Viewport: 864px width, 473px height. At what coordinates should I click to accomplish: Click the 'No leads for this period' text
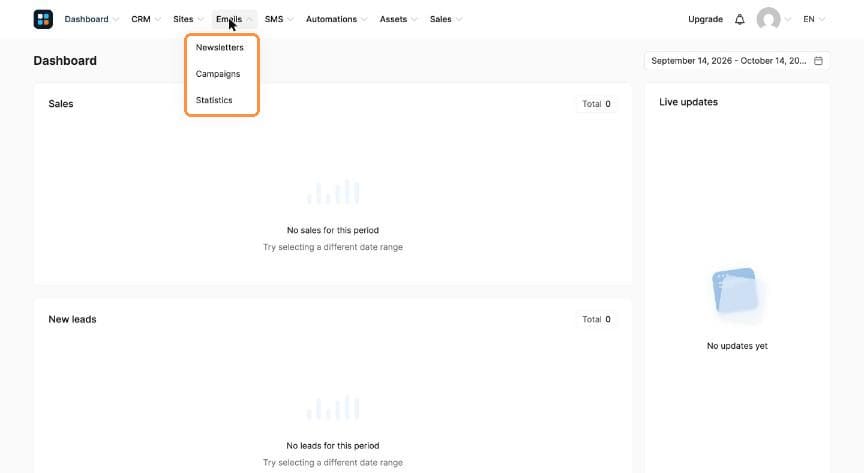[x=333, y=446]
